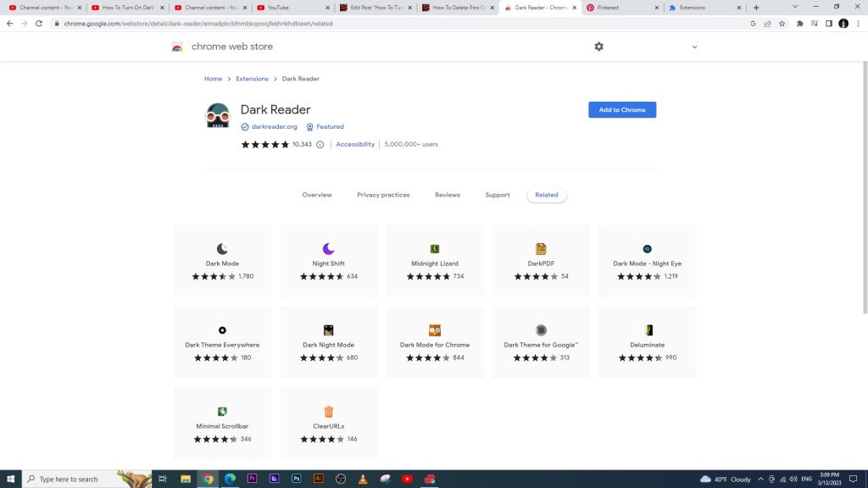Switch to the Reviews tab
868x488 pixels.
click(448, 195)
